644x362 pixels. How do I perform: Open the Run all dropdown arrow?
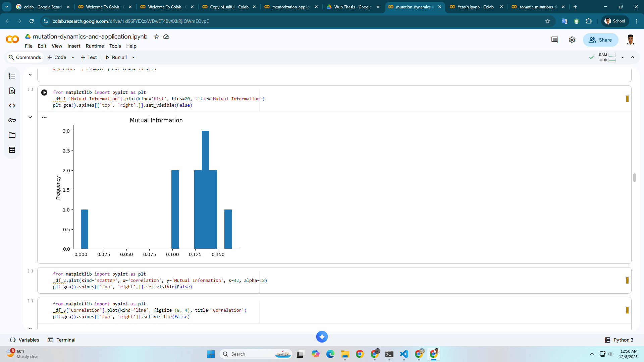tap(133, 57)
